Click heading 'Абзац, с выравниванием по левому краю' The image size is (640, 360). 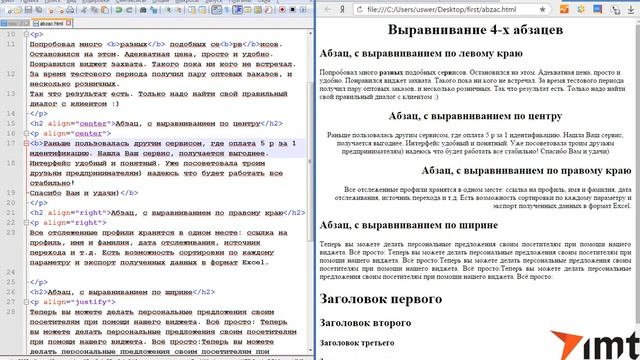pyautogui.click(x=421, y=53)
